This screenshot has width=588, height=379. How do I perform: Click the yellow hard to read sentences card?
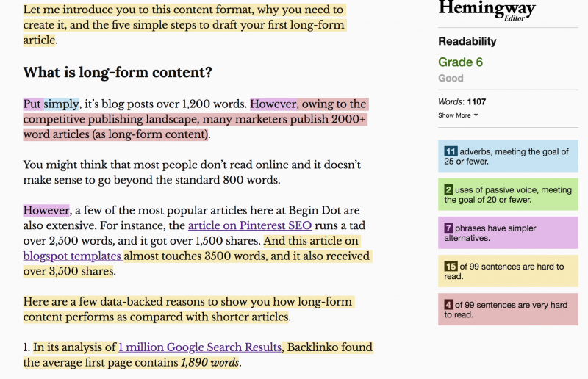[508, 271]
